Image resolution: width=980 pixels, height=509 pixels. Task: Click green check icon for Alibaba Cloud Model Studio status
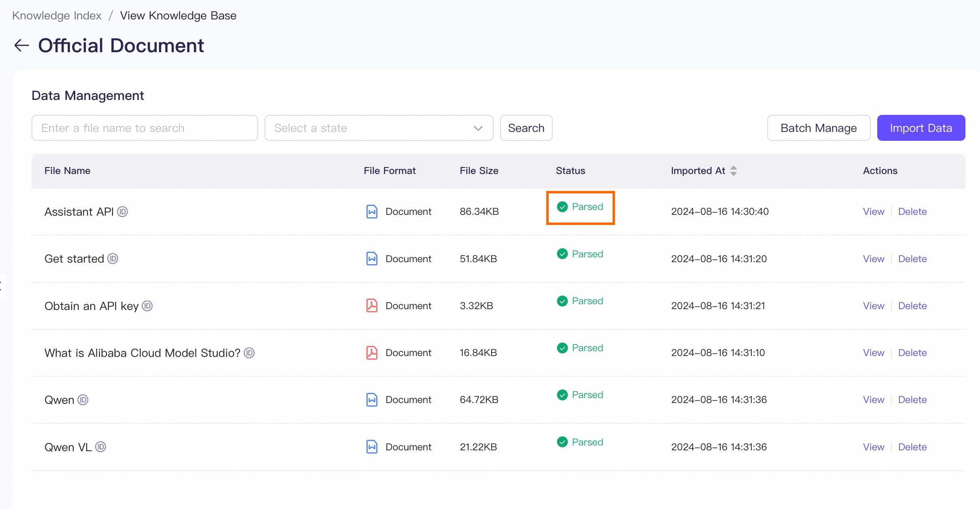tap(562, 348)
